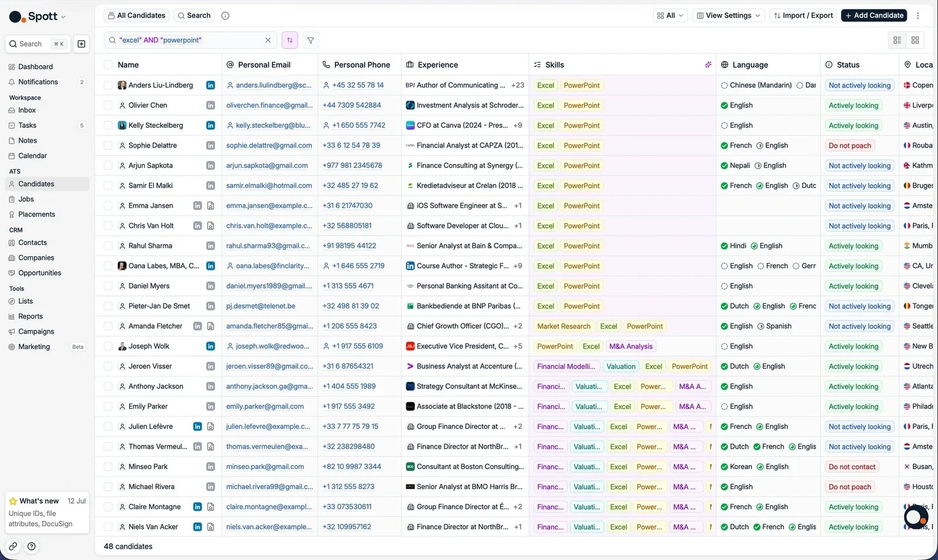
Task: Click Joseph Wolk's M&A Analysis skill tag
Action: point(631,346)
